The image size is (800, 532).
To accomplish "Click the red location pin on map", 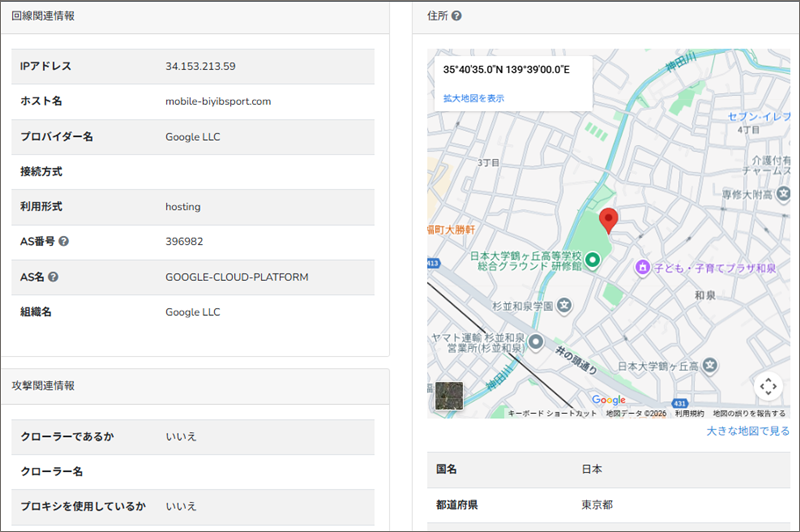I will click(x=609, y=221).
